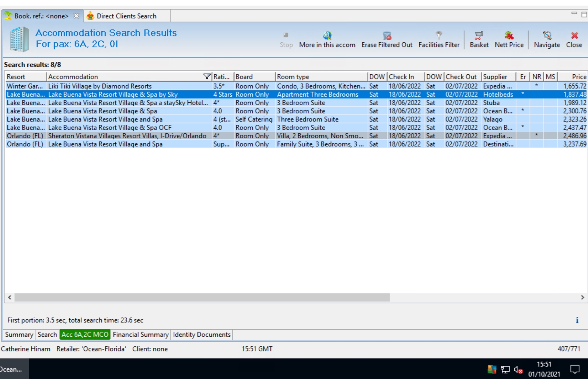Select Lake Buena Vista Resort Village & Spa by Sky

tap(296, 95)
